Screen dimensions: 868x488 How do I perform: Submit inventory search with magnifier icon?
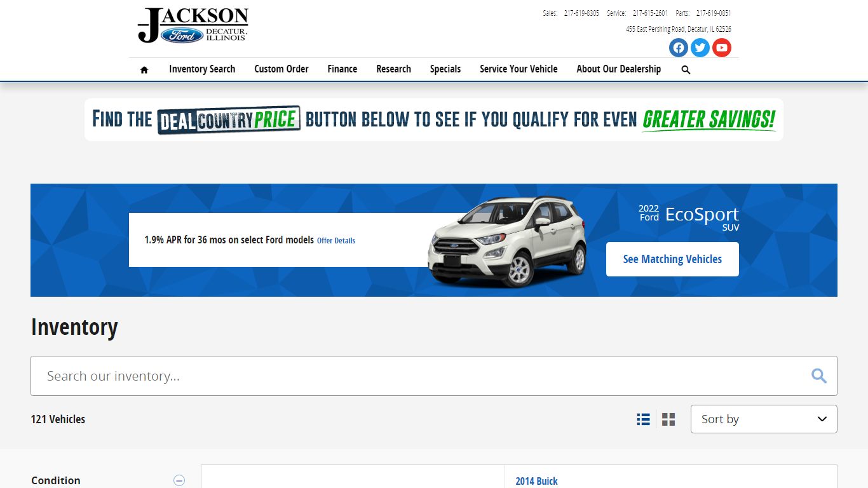[819, 376]
